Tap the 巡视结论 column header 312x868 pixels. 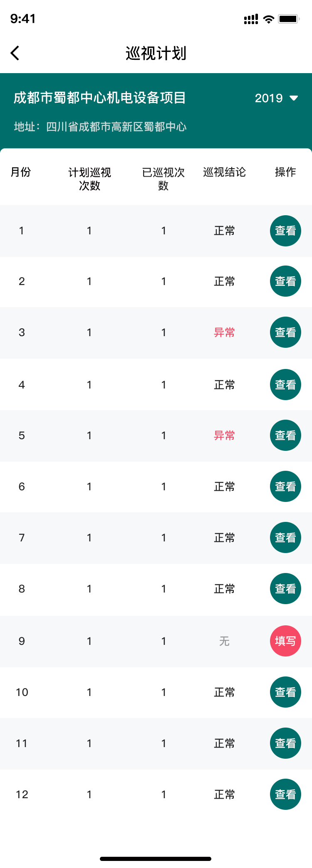(224, 172)
